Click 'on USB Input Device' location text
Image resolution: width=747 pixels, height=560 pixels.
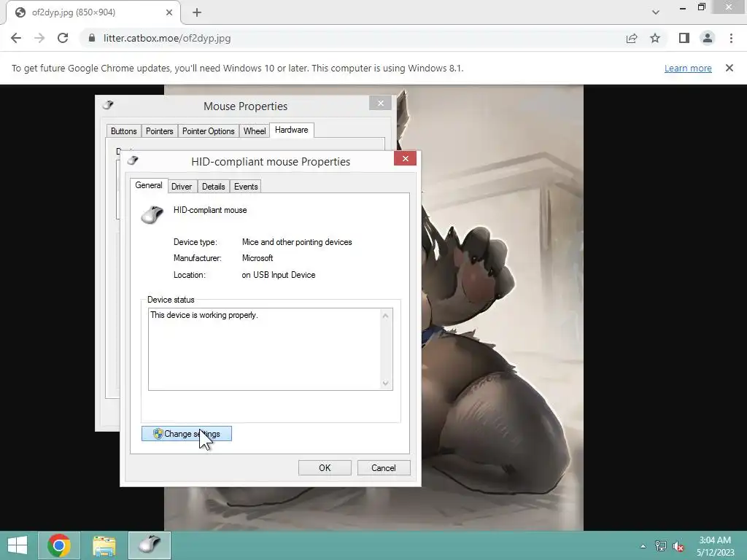tap(279, 275)
